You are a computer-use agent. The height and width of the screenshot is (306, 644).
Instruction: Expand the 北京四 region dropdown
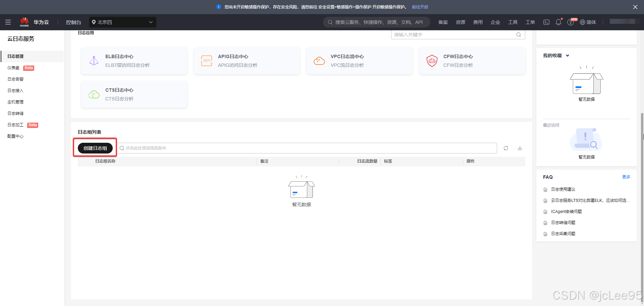pyautogui.click(x=123, y=22)
